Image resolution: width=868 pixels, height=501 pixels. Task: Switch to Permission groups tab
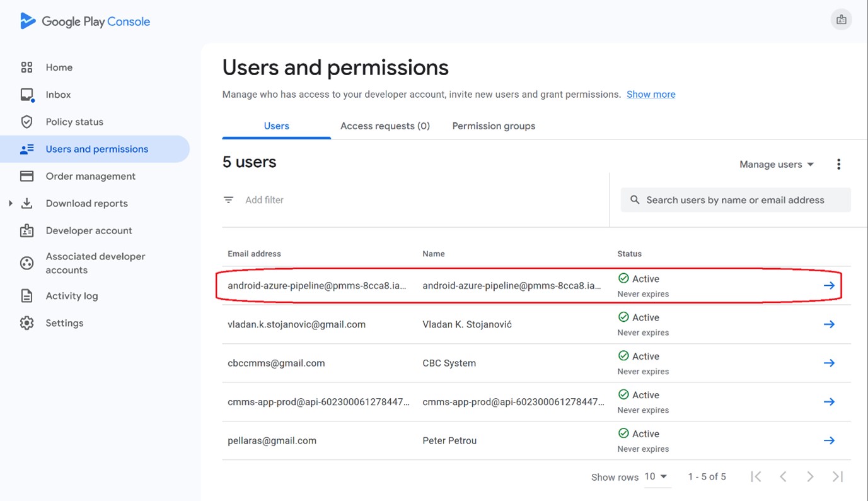(x=494, y=126)
